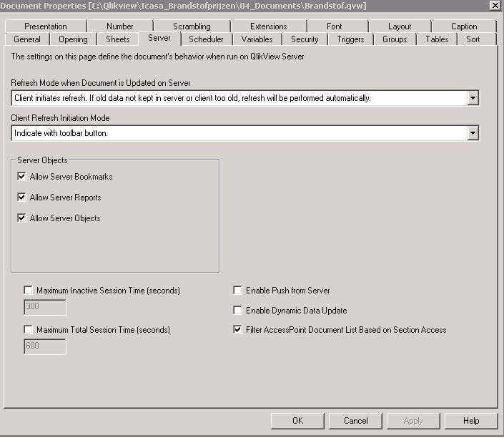Check Enable Push from Server
Screen dimensions: 504x438
point(237,291)
